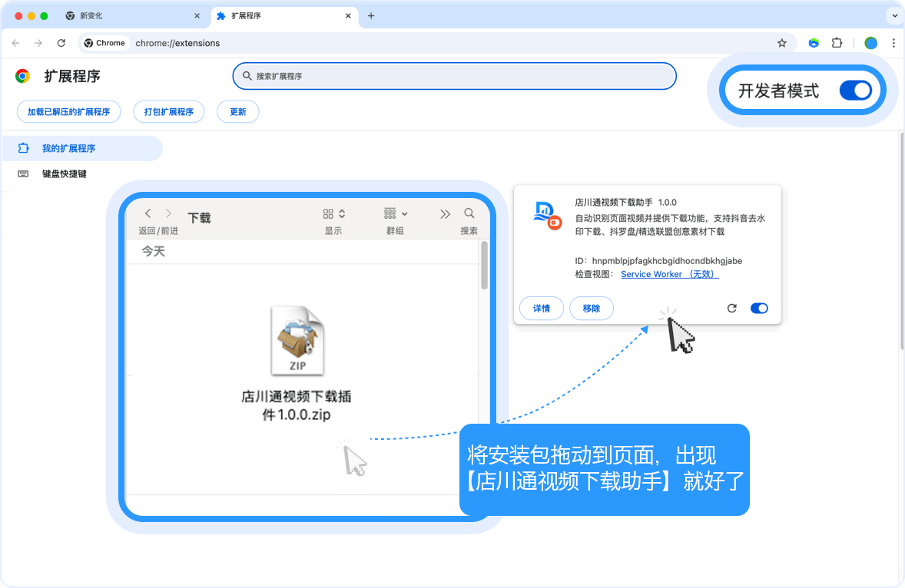Open the Service Worker (无效) link
The width and height of the screenshot is (905, 588).
click(669, 274)
